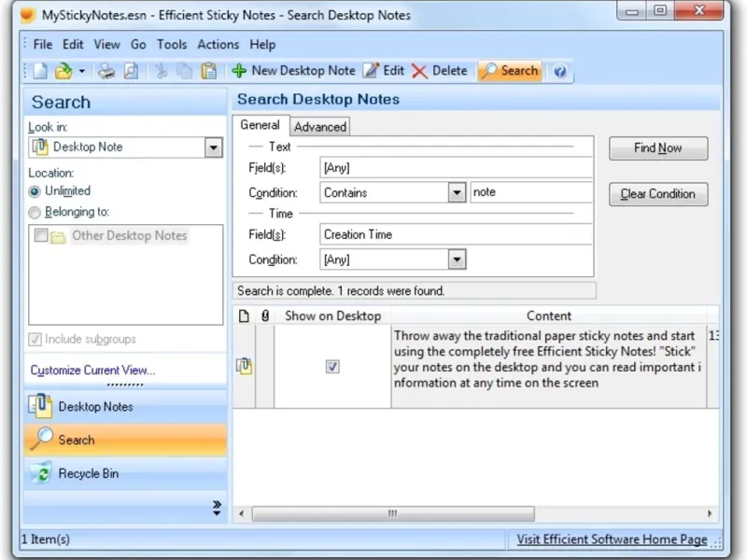Click the Text Field(s) [Any] input
Viewport: 747px width, 560px height.
pos(456,168)
